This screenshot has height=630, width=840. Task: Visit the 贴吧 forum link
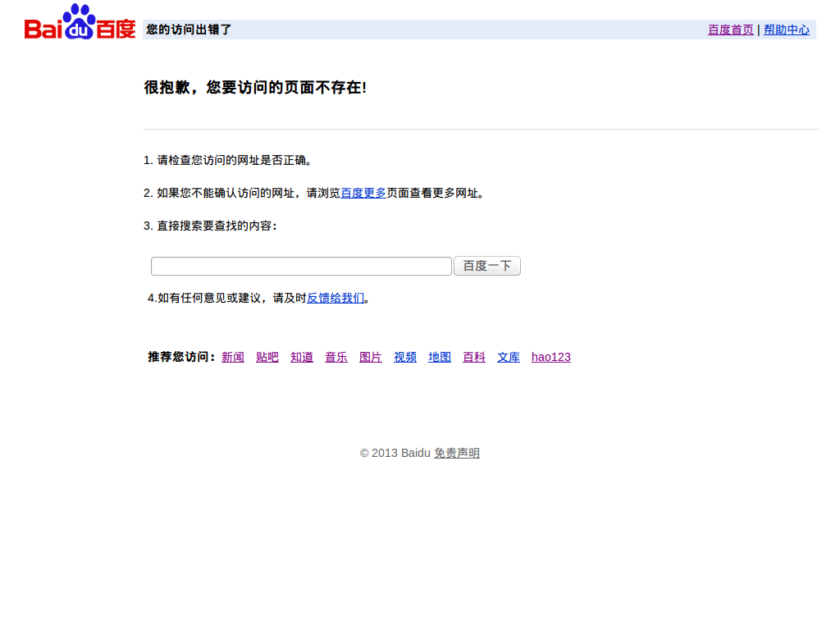click(x=267, y=357)
